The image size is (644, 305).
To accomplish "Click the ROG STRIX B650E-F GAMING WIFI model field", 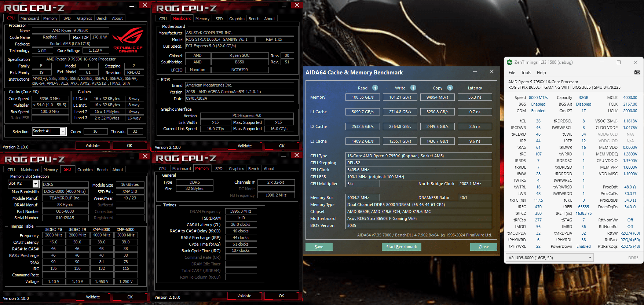I will click(x=219, y=39).
